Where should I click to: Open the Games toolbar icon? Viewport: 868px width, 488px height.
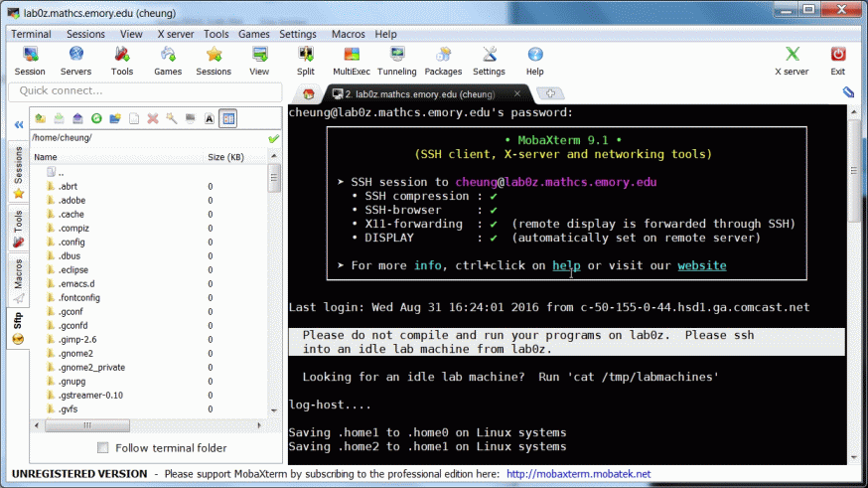[x=168, y=61]
